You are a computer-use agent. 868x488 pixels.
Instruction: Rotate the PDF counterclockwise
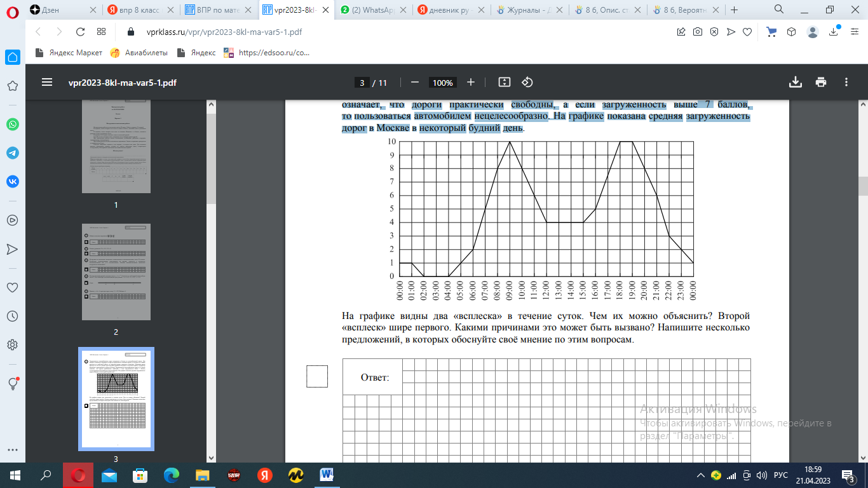click(527, 82)
